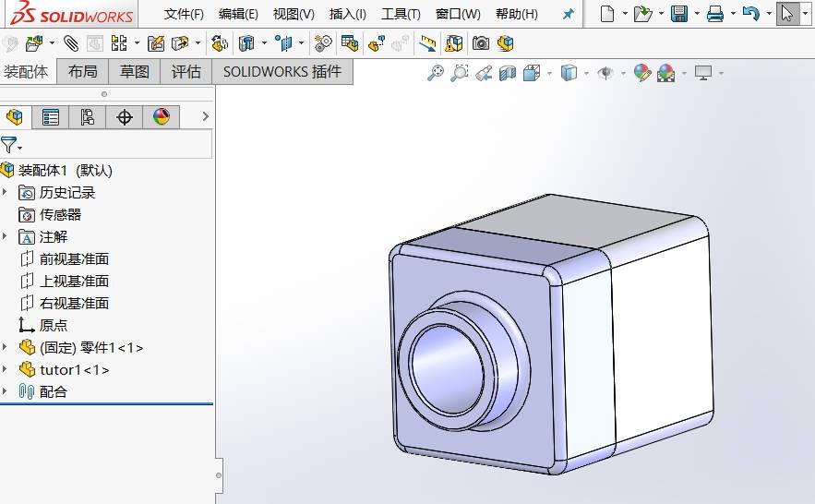
Task: Open the 帮助(H) menu
Action: tap(517, 14)
